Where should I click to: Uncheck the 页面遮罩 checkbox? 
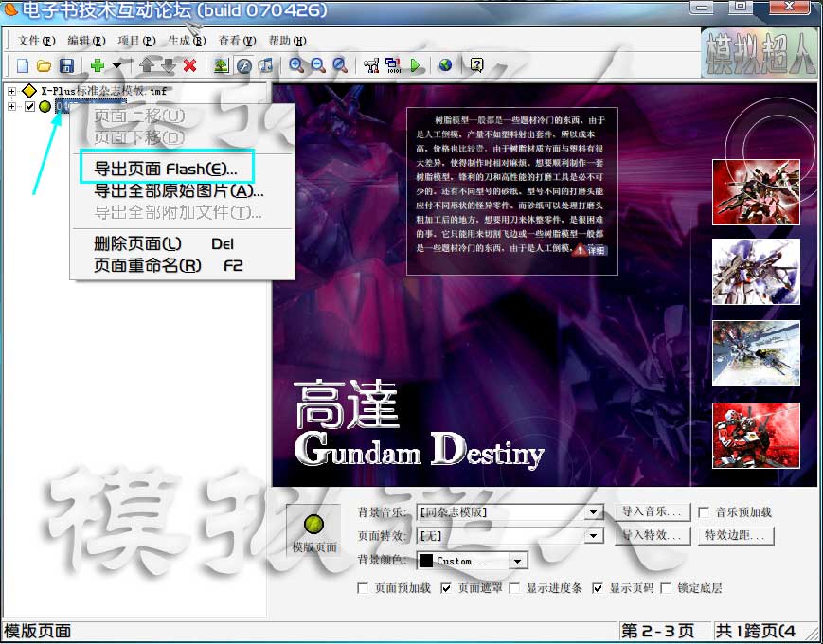point(446,588)
